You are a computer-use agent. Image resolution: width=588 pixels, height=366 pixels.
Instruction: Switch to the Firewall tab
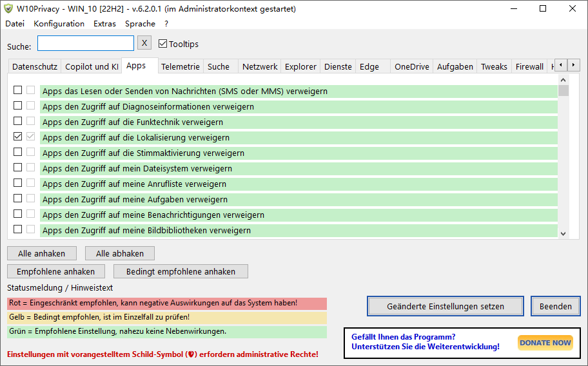coord(529,66)
